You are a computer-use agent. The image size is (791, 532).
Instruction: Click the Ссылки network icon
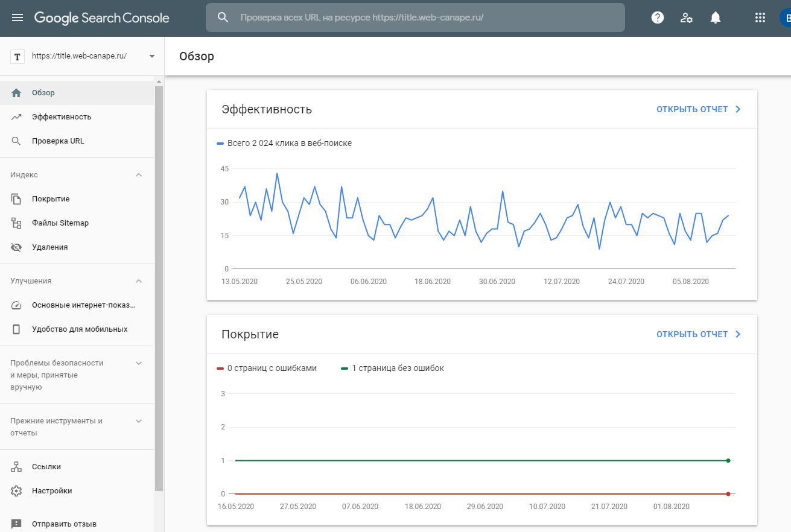pyautogui.click(x=16, y=467)
